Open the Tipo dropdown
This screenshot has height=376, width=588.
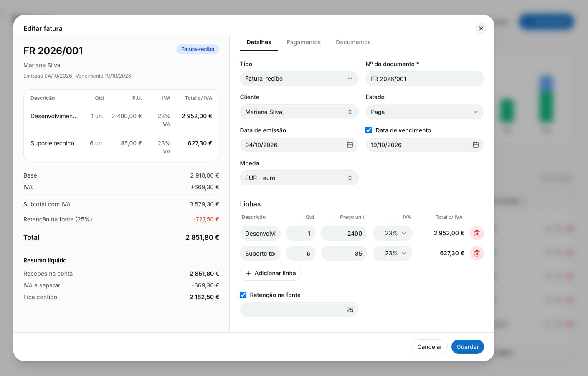pyautogui.click(x=299, y=79)
